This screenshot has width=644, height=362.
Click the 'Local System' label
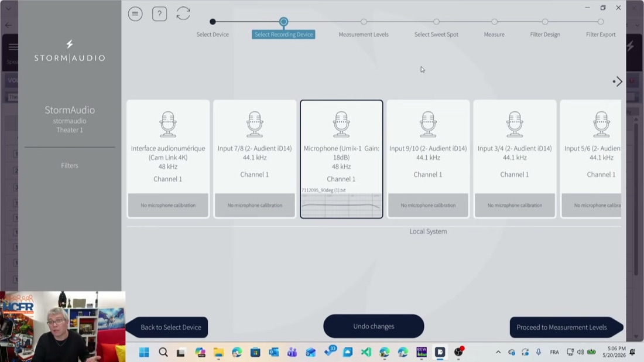click(x=428, y=231)
